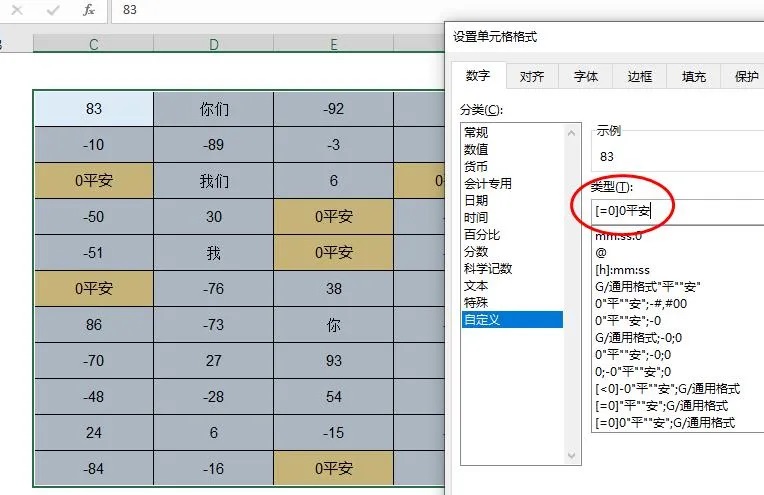
Task: Switch to the 对齐 tab
Action: tap(532, 76)
